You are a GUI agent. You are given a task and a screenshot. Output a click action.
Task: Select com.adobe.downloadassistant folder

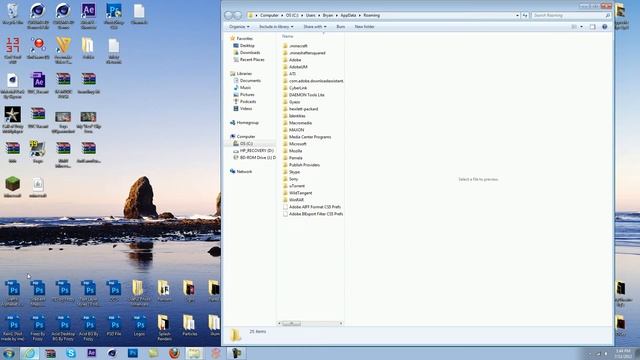[x=316, y=81]
